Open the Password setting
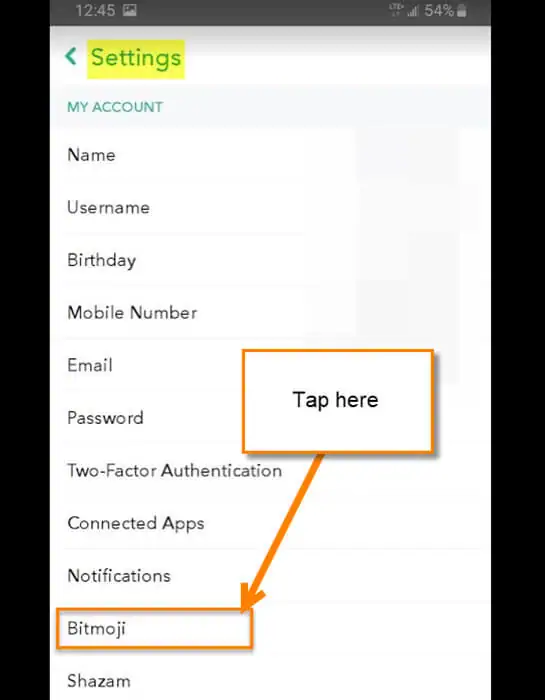The height and width of the screenshot is (700, 545). click(x=270, y=418)
